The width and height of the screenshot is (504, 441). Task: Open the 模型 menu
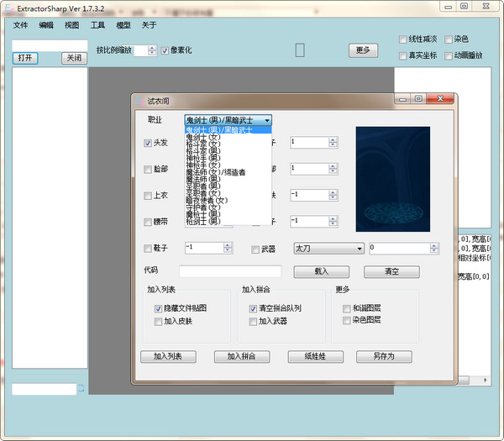pos(123,25)
